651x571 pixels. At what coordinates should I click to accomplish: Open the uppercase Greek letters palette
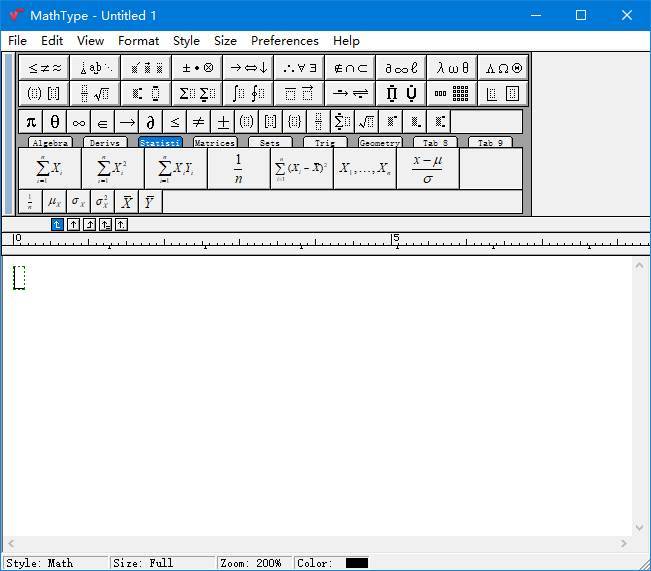pyautogui.click(x=503, y=68)
